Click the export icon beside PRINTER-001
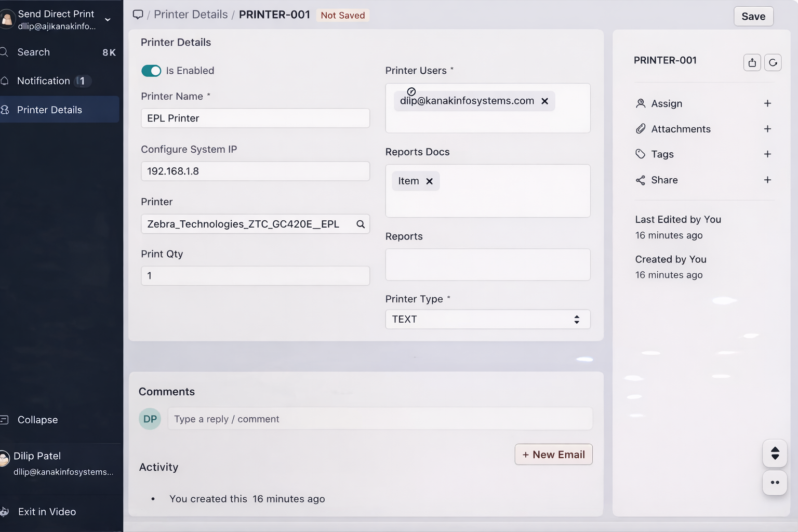The image size is (798, 532). pyautogui.click(x=752, y=62)
